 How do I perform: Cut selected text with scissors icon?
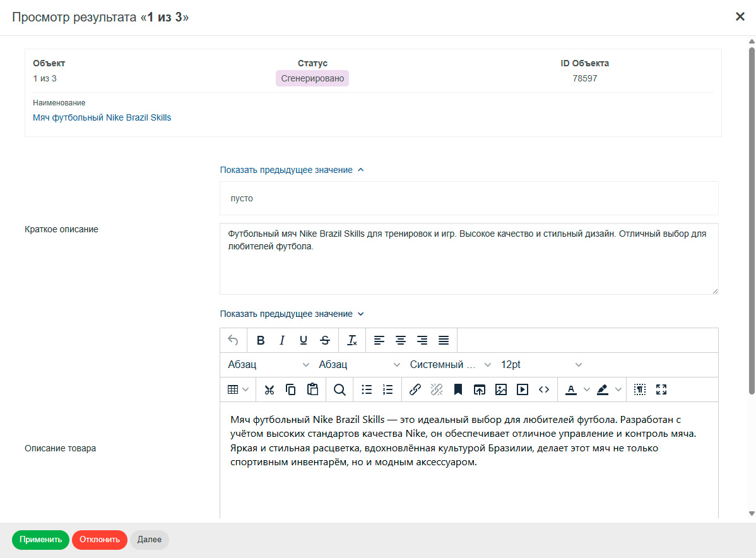[269, 389]
